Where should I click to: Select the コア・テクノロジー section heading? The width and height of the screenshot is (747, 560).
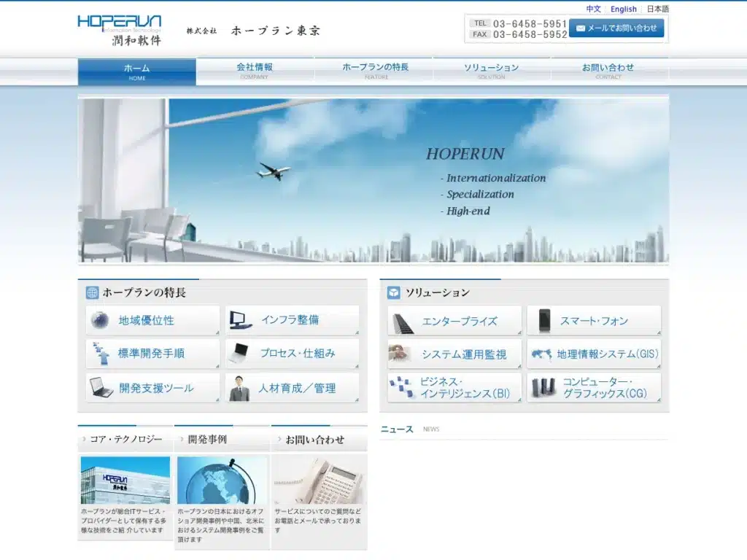[126, 439]
